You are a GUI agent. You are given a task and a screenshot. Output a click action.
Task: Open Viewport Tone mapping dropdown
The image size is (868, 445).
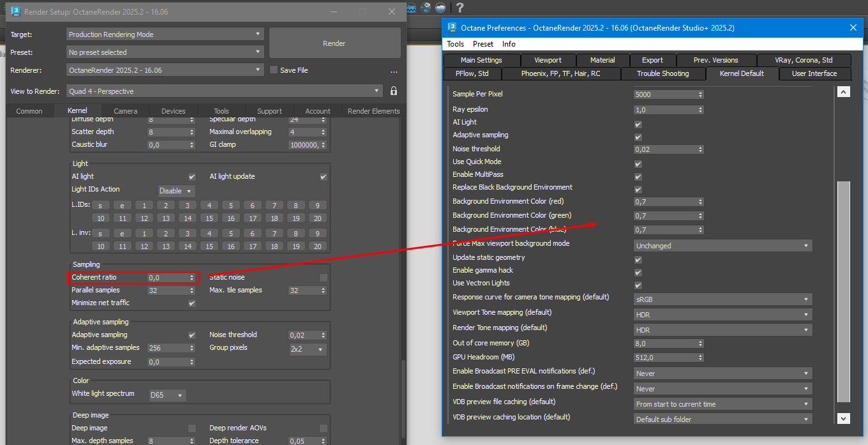coord(723,315)
